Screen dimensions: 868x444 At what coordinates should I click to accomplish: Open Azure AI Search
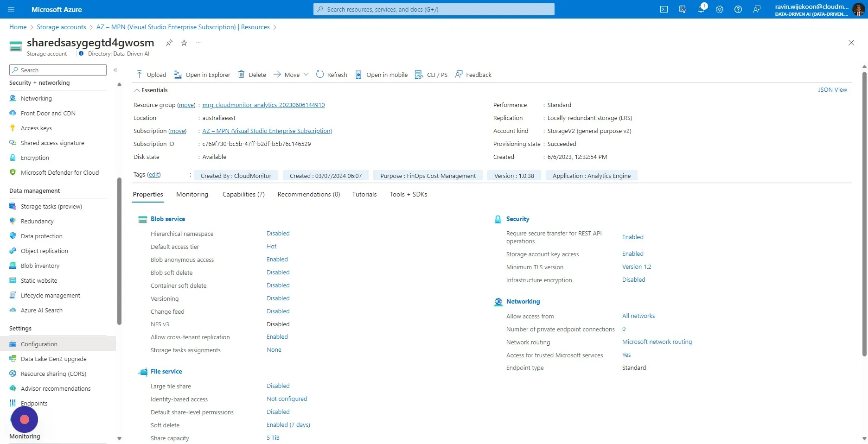click(41, 310)
